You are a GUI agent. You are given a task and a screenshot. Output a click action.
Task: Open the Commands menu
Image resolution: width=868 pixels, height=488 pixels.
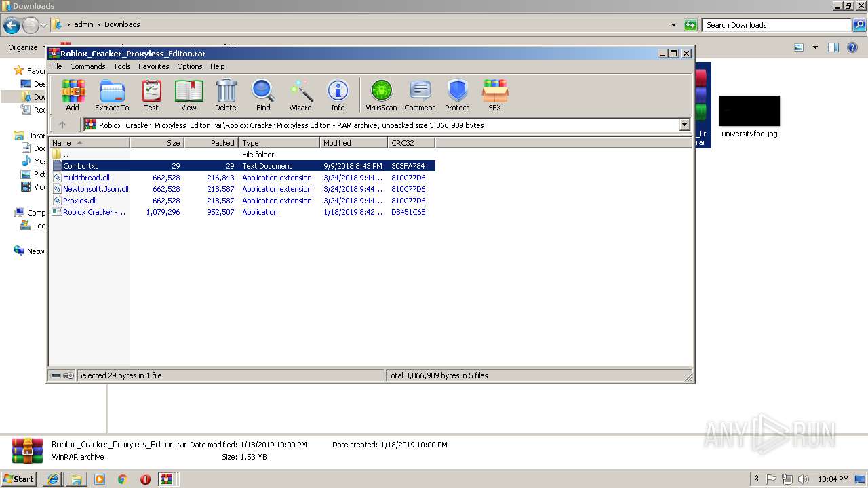tap(87, 66)
